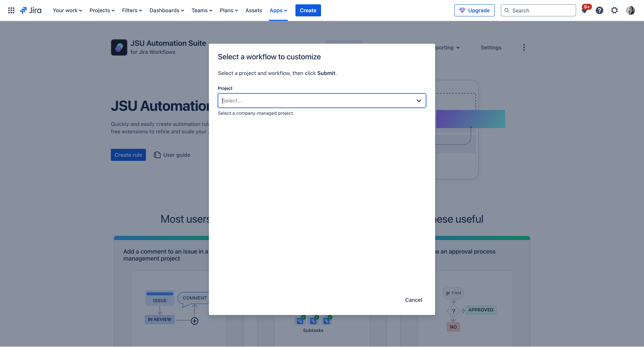Click the Field pill in approval diagram
Image resolution: width=644 pixels, height=347 pixels.
pyautogui.click(x=453, y=293)
